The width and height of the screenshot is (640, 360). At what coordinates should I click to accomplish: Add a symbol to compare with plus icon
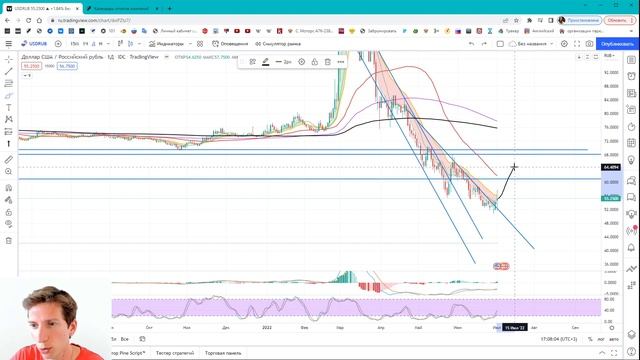point(58,44)
